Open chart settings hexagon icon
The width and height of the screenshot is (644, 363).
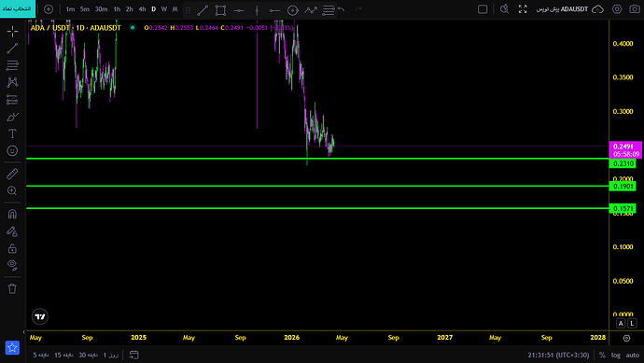617,9
